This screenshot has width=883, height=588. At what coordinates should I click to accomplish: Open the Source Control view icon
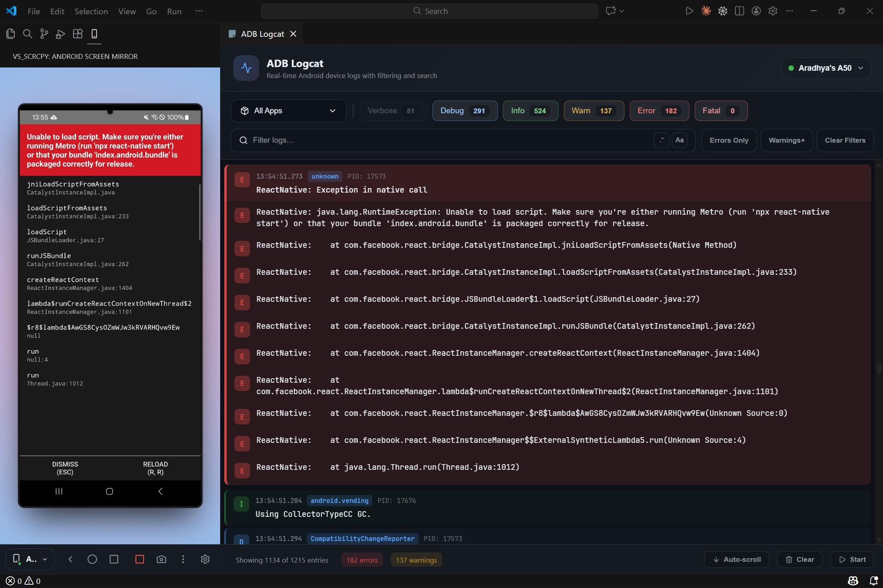tap(44, 34)
